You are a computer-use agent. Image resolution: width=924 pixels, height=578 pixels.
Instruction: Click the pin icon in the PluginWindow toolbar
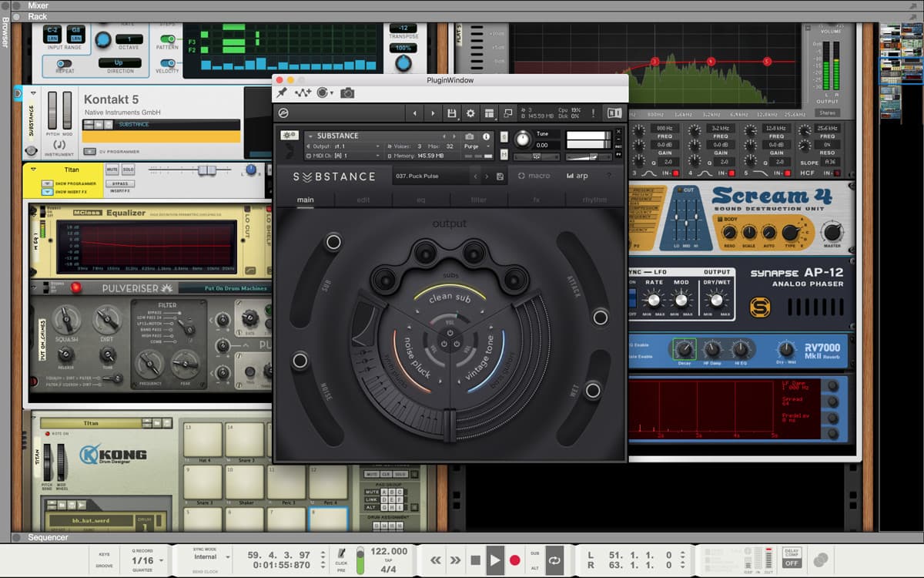[x=280, y=92]
